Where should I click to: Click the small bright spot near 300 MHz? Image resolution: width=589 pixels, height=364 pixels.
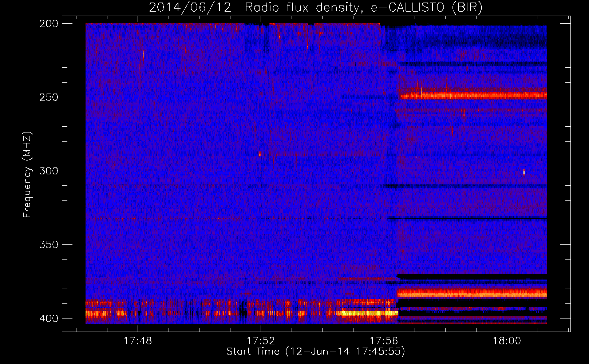(524, 172)
